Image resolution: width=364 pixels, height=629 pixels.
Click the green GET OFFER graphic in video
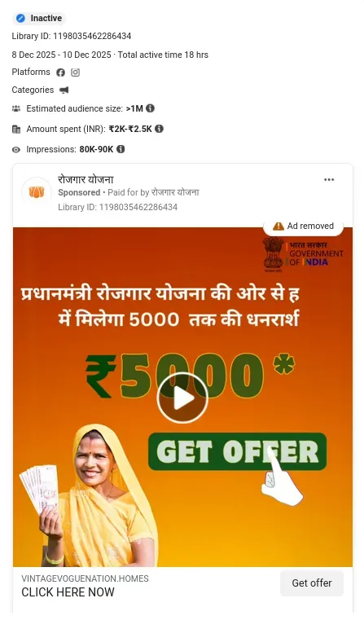pos(237,451)
